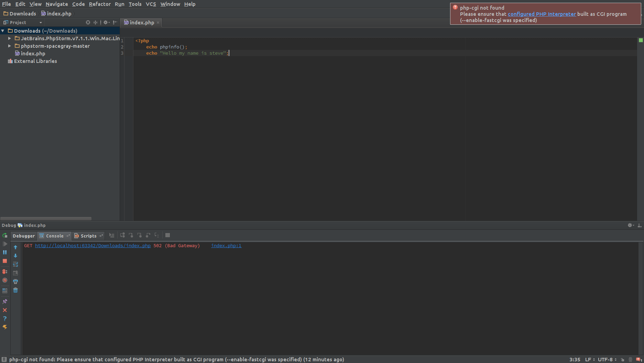Open the File menu
The width and height of the screenshot is (644, 363).
point(7,4)
